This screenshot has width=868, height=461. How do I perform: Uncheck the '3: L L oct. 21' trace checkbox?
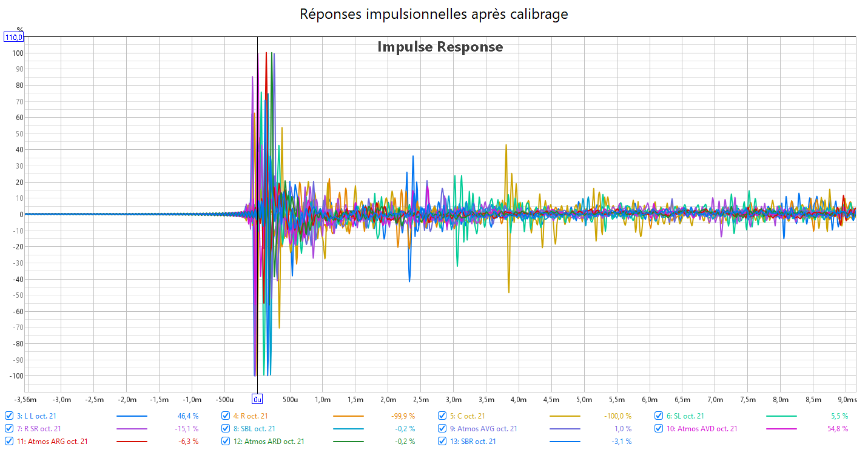click(9, 416)
